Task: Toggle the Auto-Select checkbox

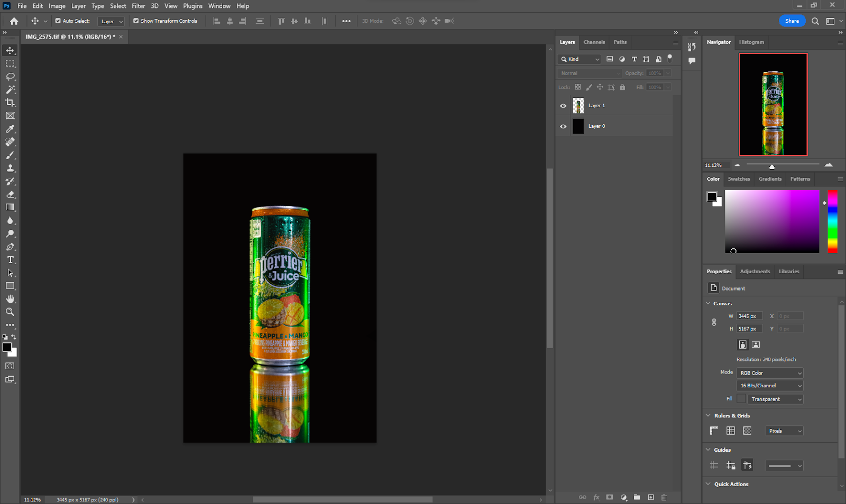Action: pos(58,21)
